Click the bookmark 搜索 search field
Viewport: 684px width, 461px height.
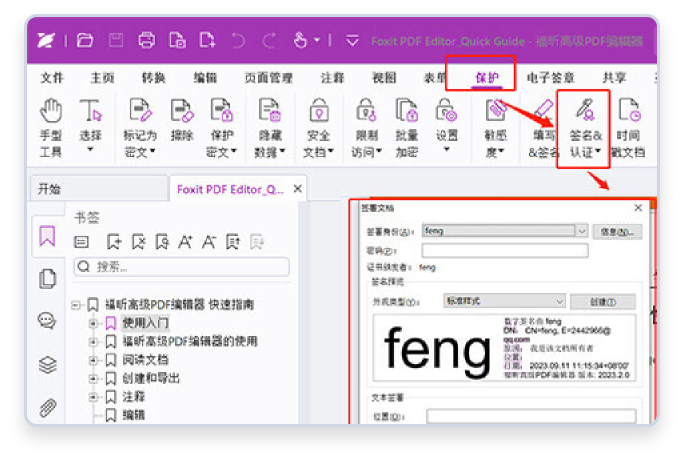(x=182, y=266)
